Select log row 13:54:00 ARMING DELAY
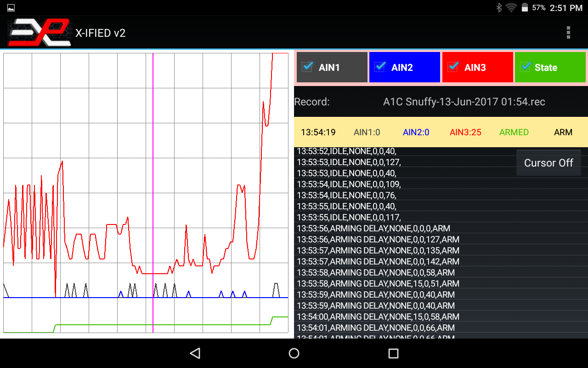The width and height of the screenshot is (588, 368). [378, 317]
